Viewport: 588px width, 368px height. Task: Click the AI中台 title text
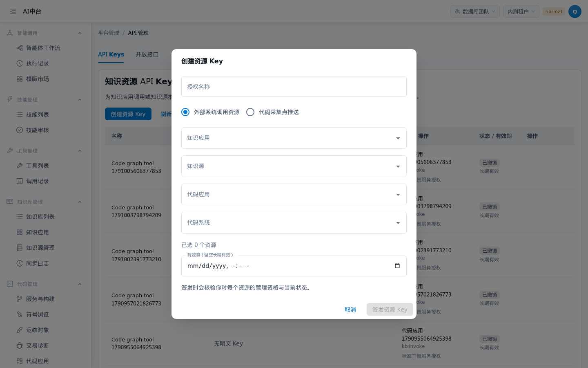32,11
